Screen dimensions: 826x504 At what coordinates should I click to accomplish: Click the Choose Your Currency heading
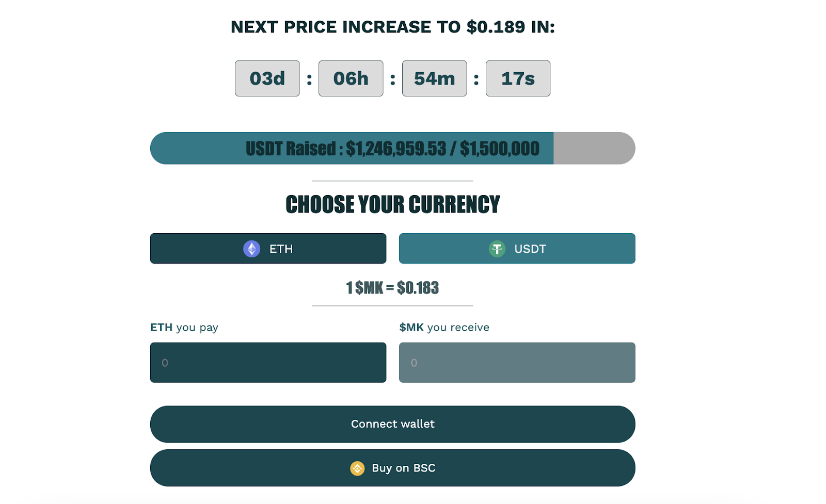392,205
